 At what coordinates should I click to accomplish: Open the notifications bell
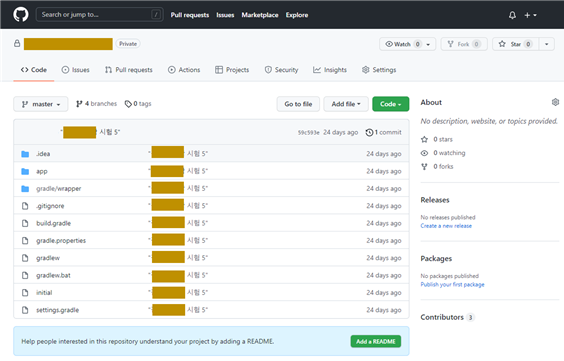(512, 15)
